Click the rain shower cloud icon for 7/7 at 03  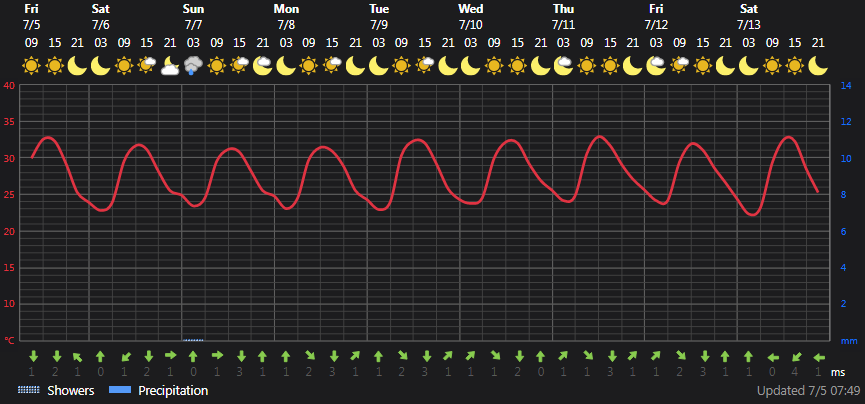point(194,66)
